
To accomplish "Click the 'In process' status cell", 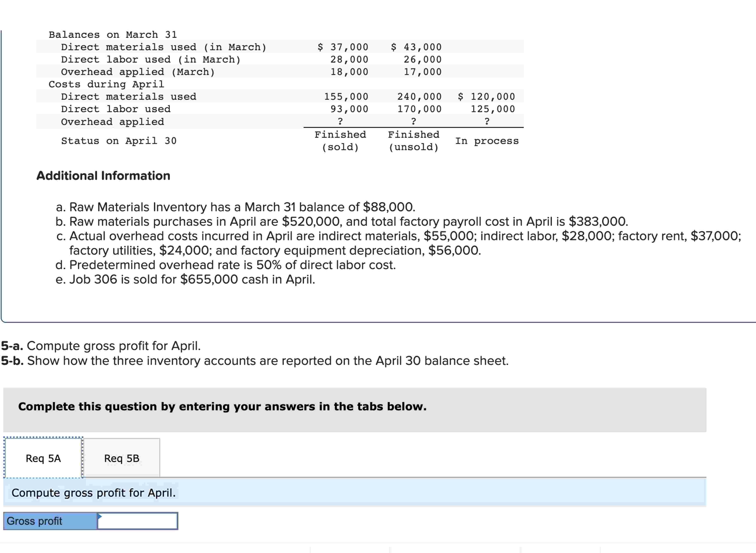I will pyautogui.click(x=487, y=141).
